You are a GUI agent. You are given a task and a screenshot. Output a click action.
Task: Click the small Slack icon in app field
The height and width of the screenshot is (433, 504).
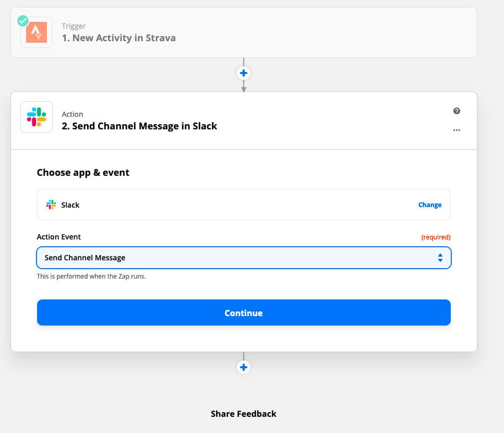[x=51, y=205]
